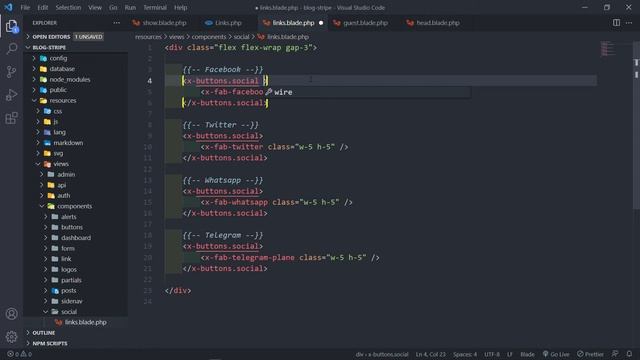The height and width of the screenshot is (360, 640).
Task: Expand the svg folder
Action: point(75,153)
